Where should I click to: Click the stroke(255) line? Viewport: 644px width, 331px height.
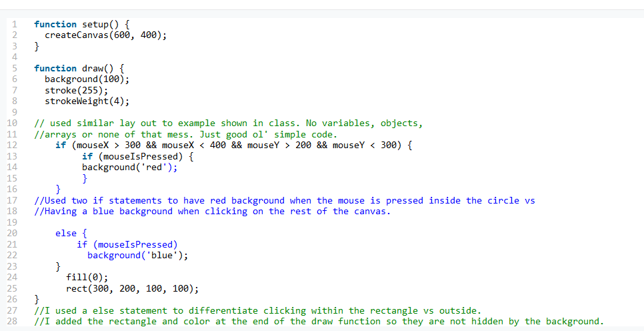[x=76, y=90]
